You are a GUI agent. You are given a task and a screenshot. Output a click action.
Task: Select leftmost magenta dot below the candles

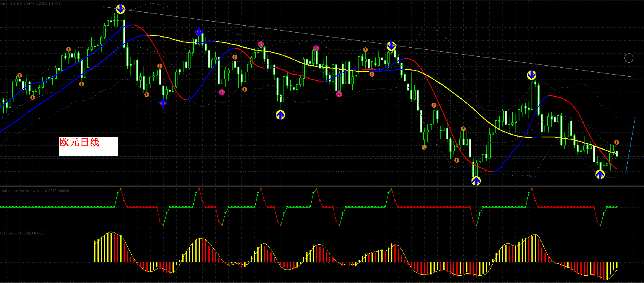221,92
